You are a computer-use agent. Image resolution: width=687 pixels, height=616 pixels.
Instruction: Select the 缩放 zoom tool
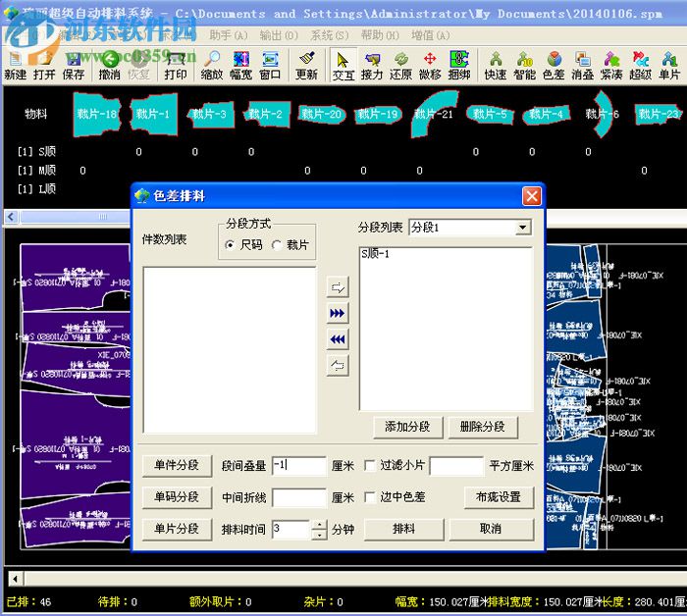212,66
